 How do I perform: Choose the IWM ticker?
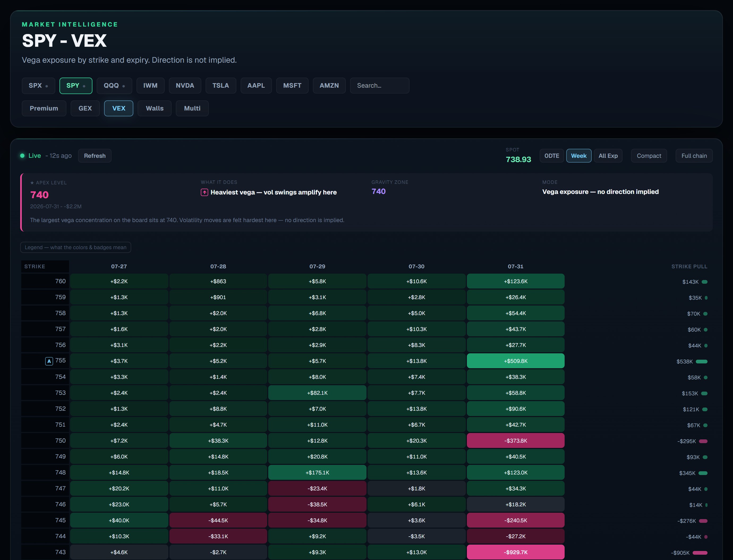click(151, 86)
